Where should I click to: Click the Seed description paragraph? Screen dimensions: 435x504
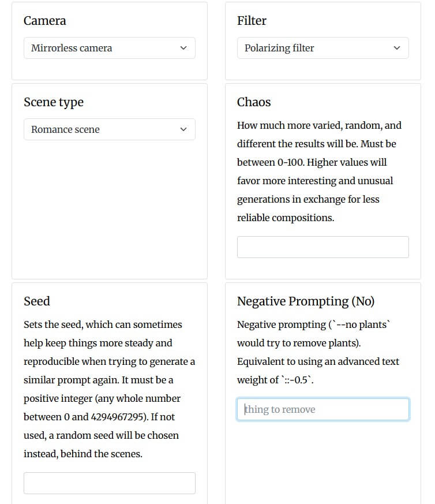click(109, 389)
